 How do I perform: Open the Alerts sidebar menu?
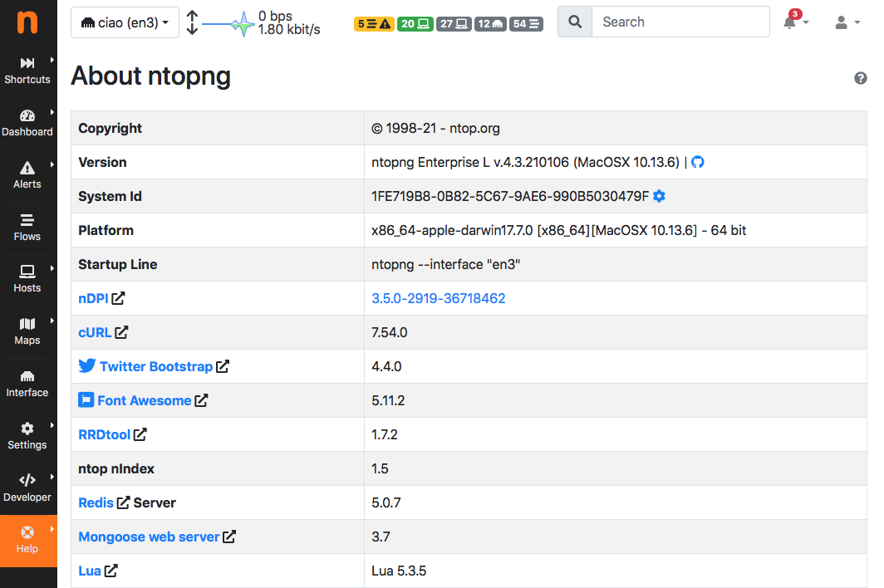point(28,175)
